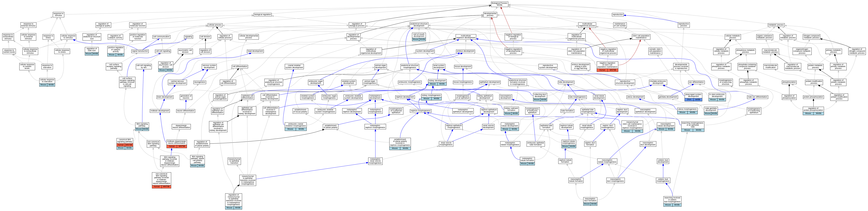
Task: Select the 'nephron tubule formation' node
Action: [565, 161]
